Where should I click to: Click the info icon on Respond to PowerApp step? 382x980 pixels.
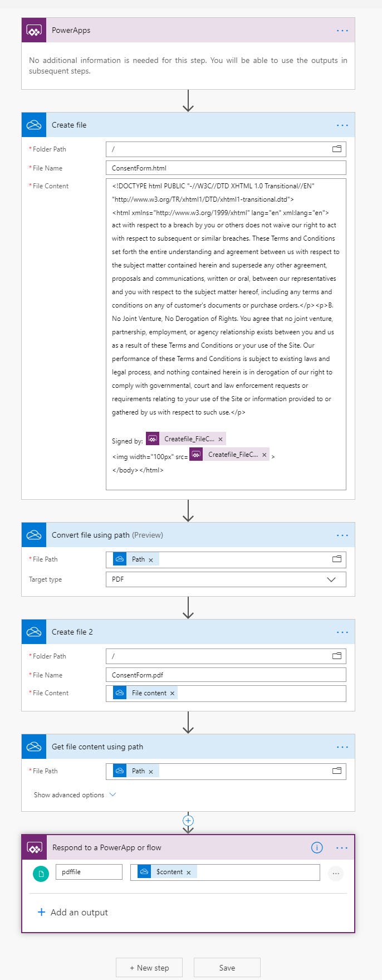pyautogui.click(x=317, y=847)
